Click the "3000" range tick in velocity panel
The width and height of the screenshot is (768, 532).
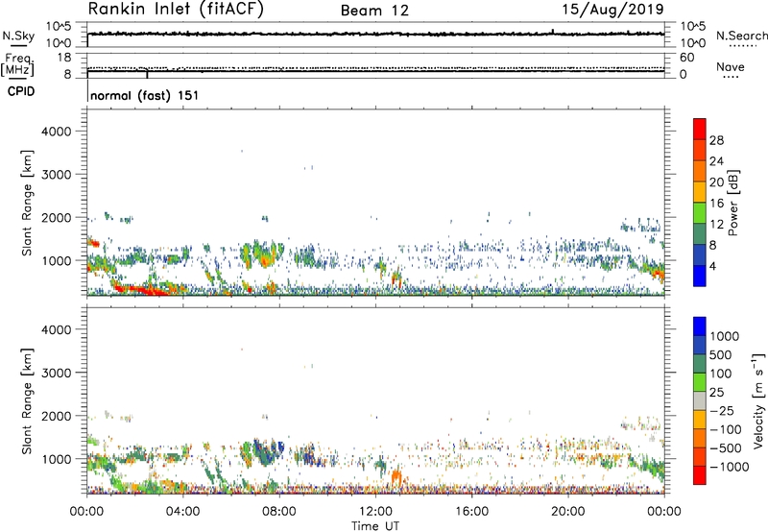[x=57, y=373]
